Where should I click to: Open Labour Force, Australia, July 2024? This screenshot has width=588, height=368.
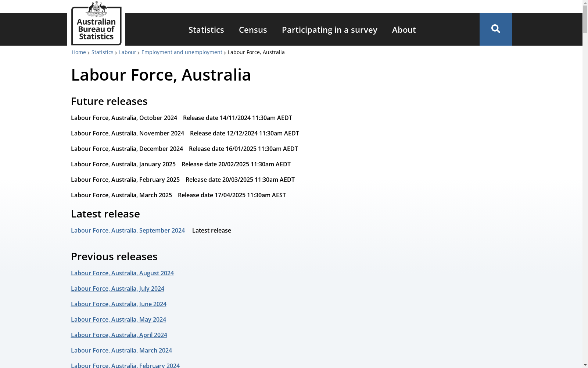point(118,289)
